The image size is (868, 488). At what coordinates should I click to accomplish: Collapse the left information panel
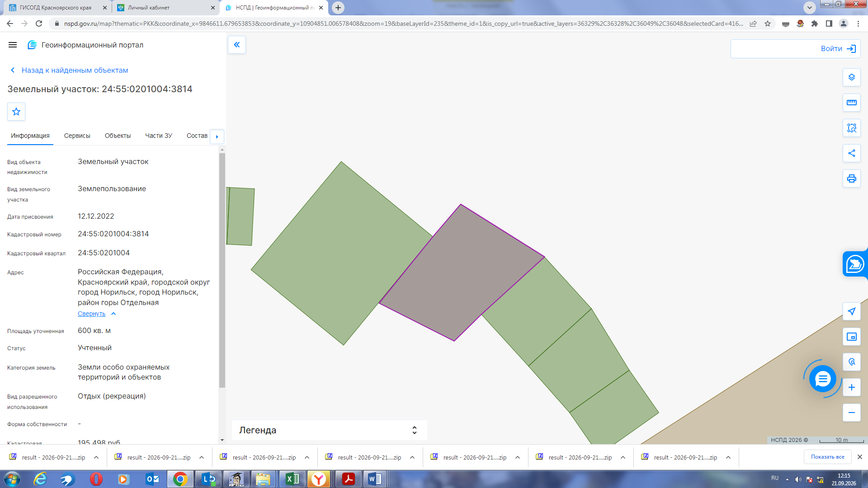coord(237,45)
